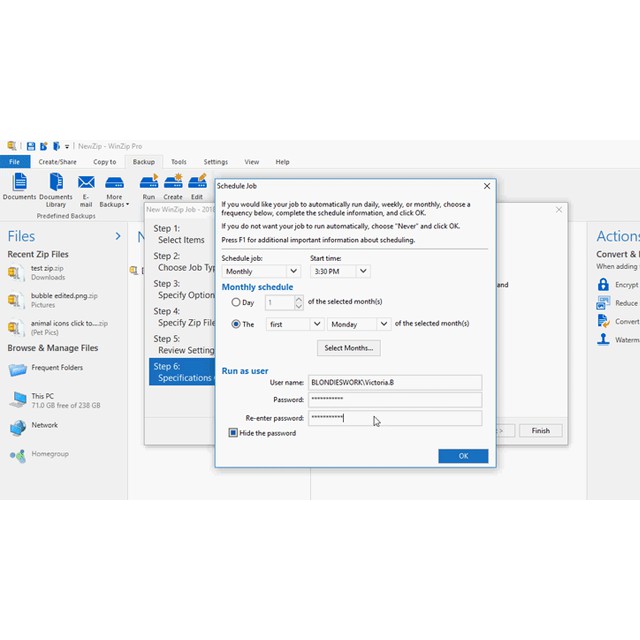Click the Encrypt action icon

pyautogui.click(x=603, y=285)
